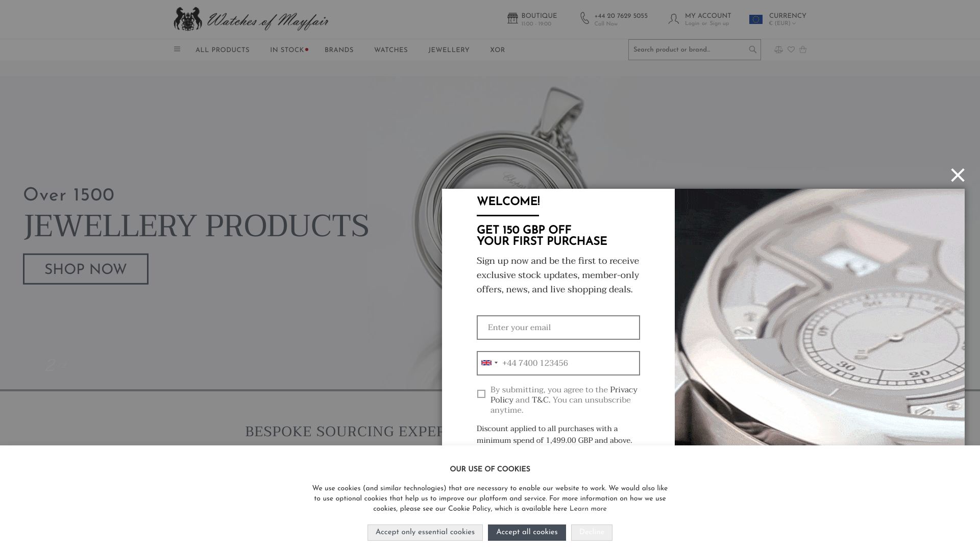
Task: Open the Brands menu
Action: [x=339, y=50]
